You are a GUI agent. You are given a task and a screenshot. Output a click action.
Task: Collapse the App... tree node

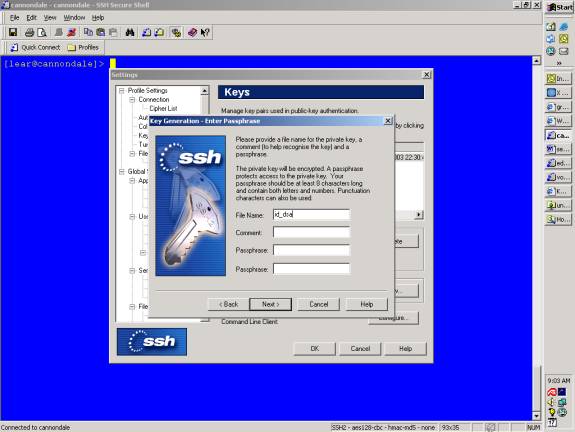point(132,181)
